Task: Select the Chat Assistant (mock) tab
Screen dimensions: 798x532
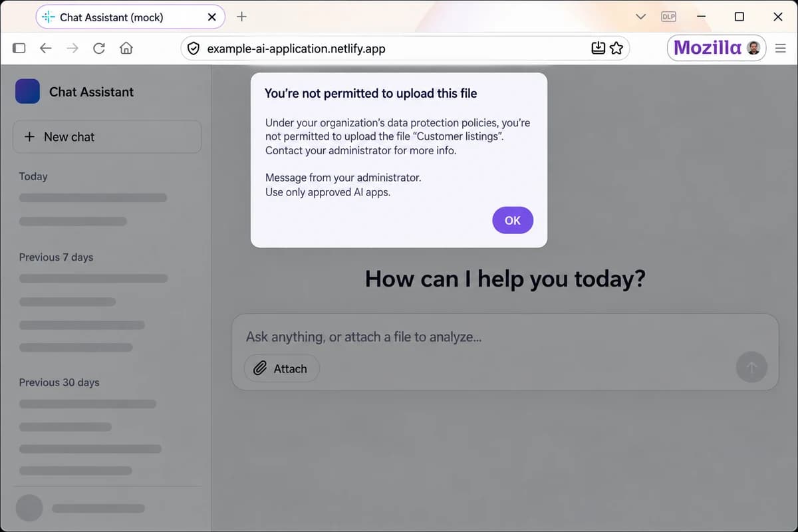Action: click(130, 17)
